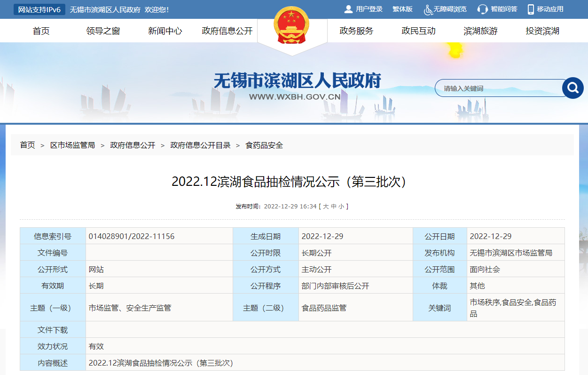The width and height of the screenshot is (588, 375).
Task: Switch to 繁体版 traditional Chinese
Action: 402,8
